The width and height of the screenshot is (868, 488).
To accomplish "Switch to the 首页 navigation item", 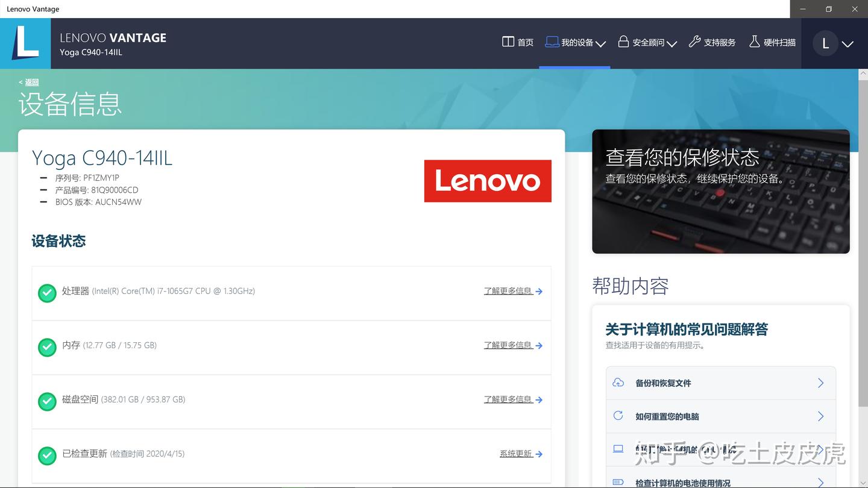I will click(525, 42).
